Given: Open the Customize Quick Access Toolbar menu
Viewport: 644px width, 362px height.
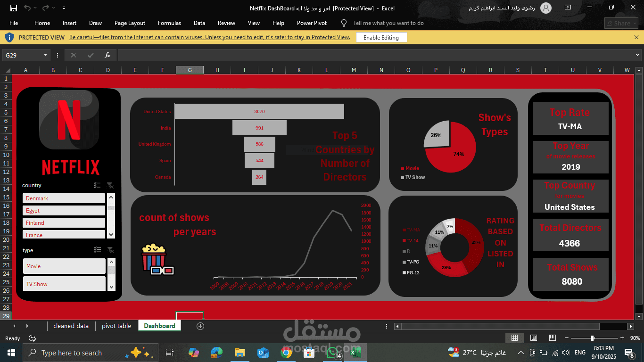Looking at the screenshot, I should point(64,8).
